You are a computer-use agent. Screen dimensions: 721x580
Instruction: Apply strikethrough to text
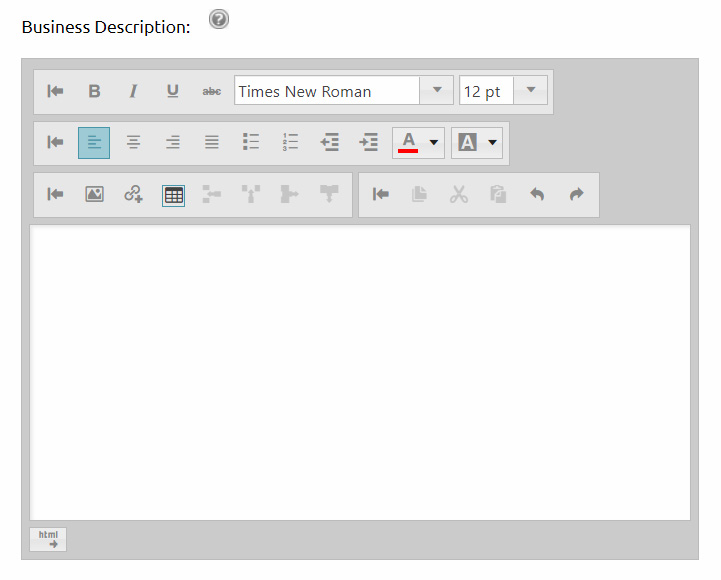[x=212, y=91]
